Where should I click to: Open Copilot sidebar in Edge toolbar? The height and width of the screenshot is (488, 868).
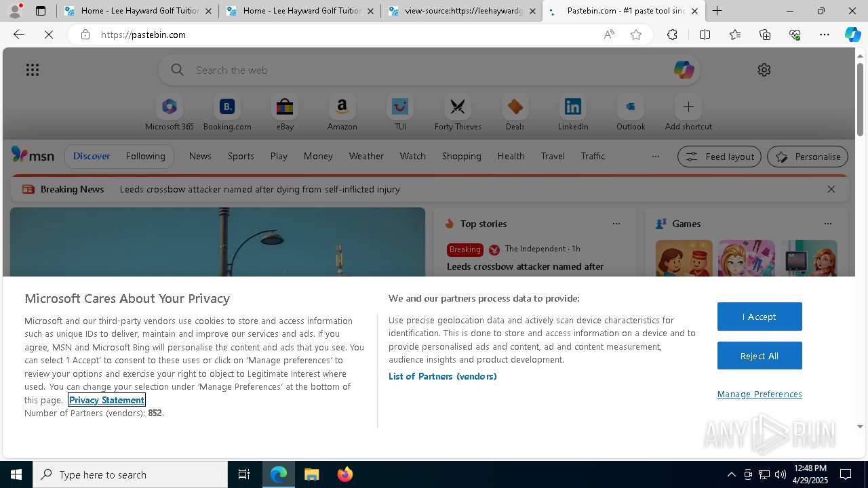click(x=852, y=35)
